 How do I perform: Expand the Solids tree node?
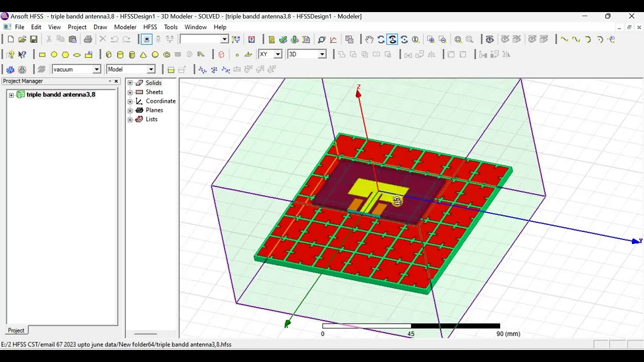[130, 83]
